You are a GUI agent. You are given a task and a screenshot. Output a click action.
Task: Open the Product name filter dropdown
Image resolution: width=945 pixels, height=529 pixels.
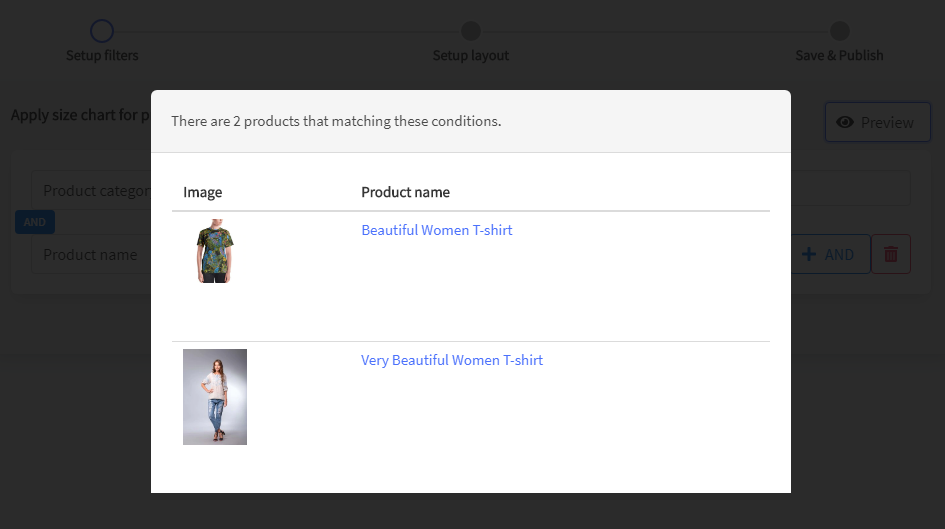click(91, 254)
